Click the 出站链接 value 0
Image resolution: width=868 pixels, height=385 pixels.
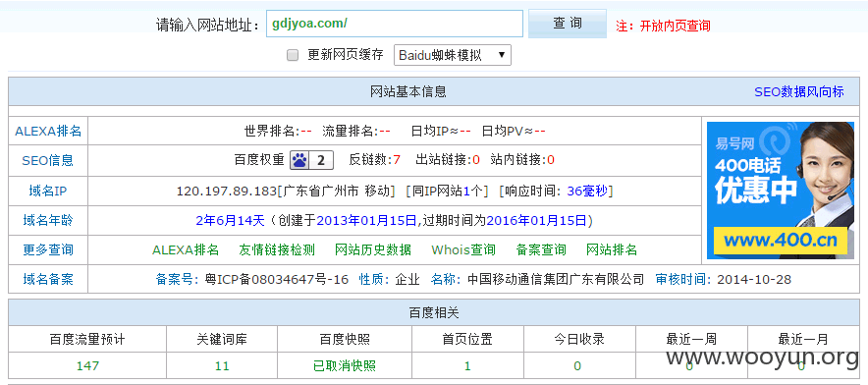476,161
